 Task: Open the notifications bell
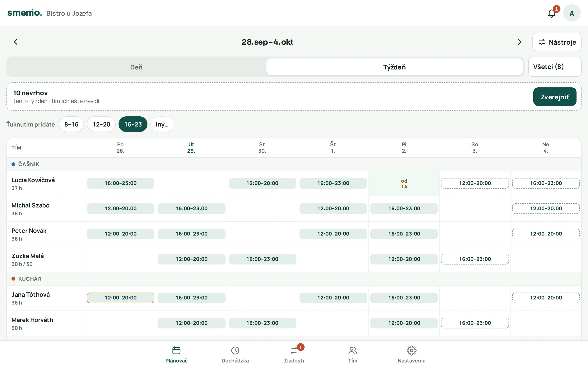(x=551, y=13)
